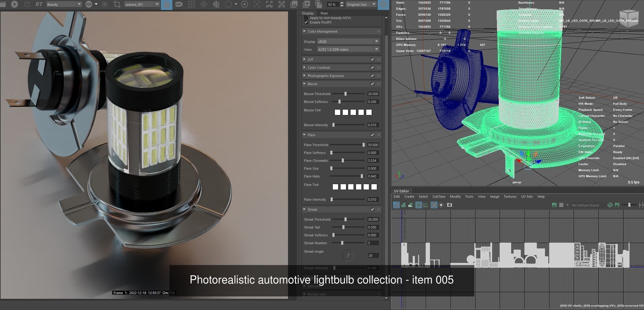
Task: Collapse the Bloom section
Action: tap(304, 84)
